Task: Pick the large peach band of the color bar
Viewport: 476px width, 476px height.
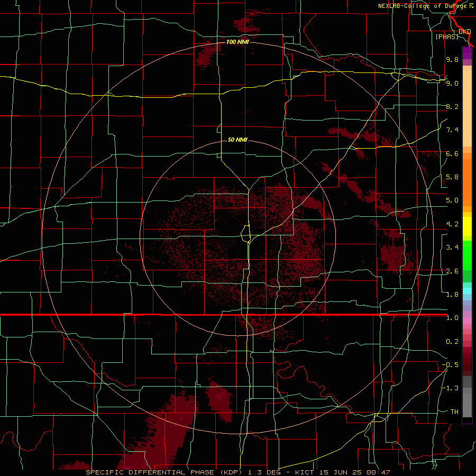Action: point(467,109)
